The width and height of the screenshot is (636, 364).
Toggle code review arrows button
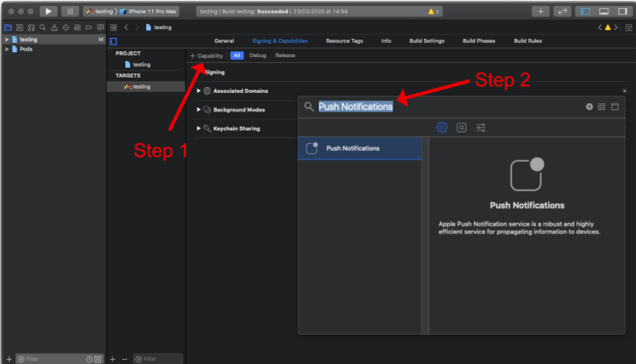point(562,12)
